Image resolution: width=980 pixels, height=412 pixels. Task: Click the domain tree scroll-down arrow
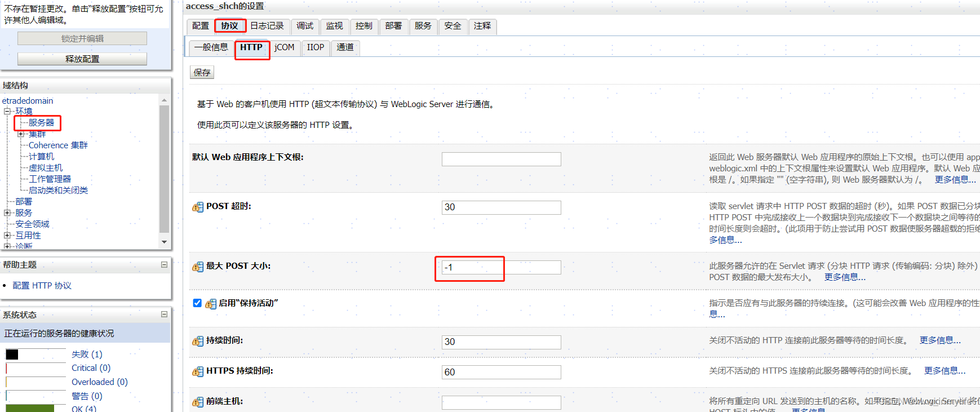point(164,242)
